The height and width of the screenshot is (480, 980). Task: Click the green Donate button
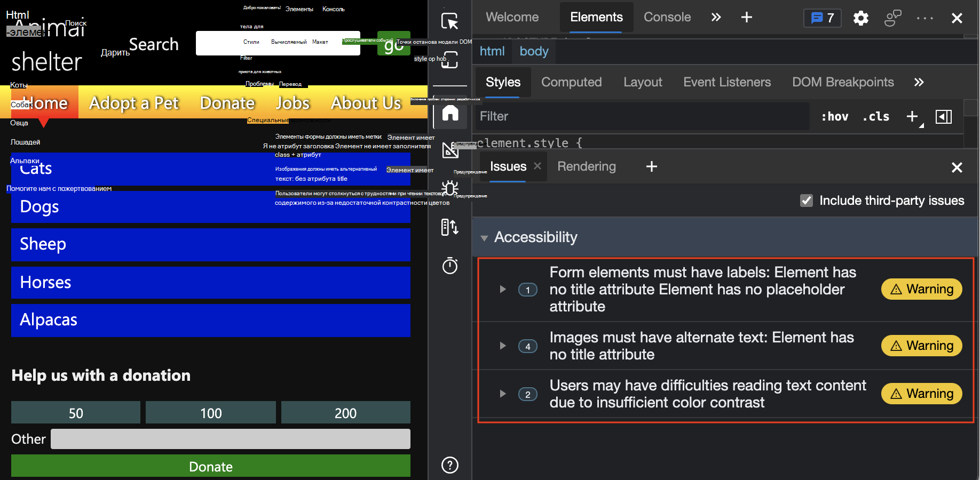click(x=210, y=466)
